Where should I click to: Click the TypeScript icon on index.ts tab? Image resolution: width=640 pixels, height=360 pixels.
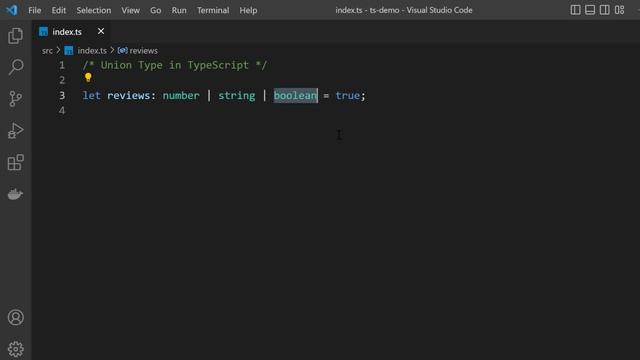pos(43,31)
